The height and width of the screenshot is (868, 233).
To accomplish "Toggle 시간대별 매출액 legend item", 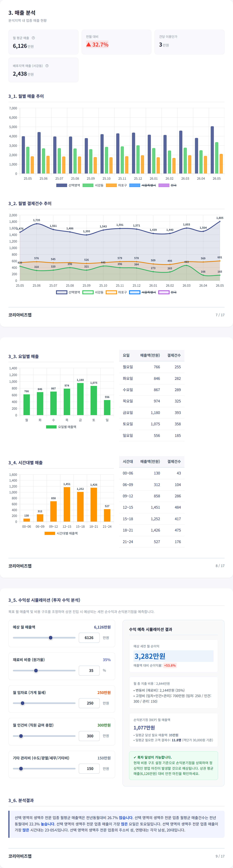I will point(61,533).
